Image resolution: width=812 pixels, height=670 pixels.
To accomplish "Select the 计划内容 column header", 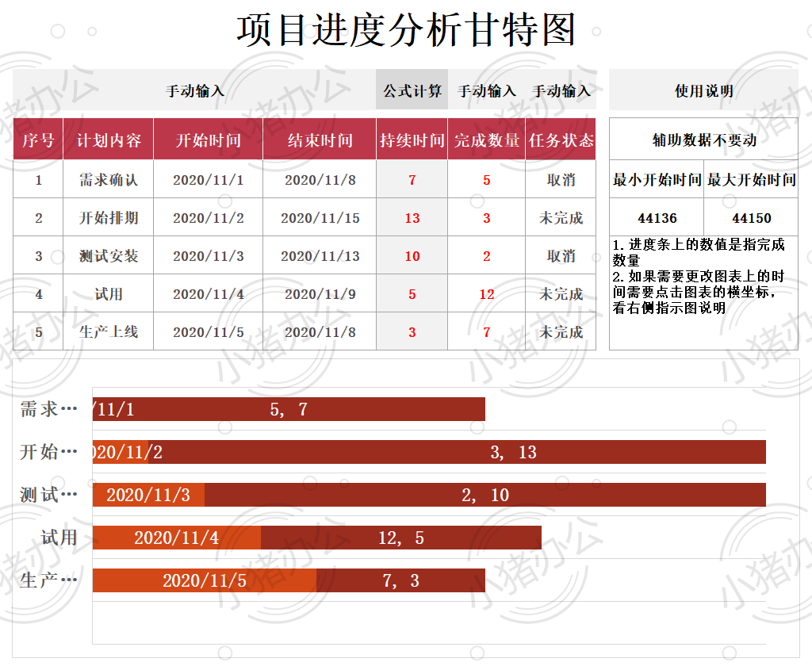I will (x=108, y=140).
